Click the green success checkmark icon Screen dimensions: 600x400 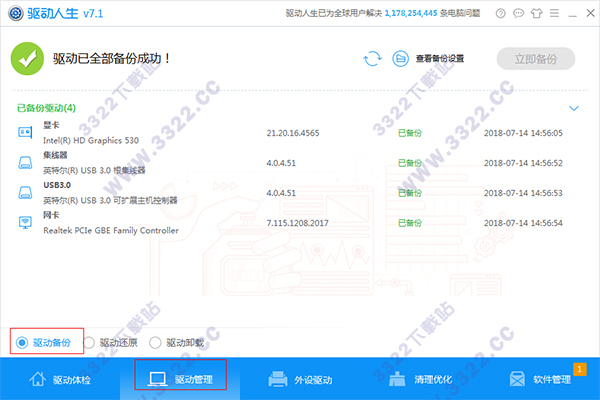(27, 59)
